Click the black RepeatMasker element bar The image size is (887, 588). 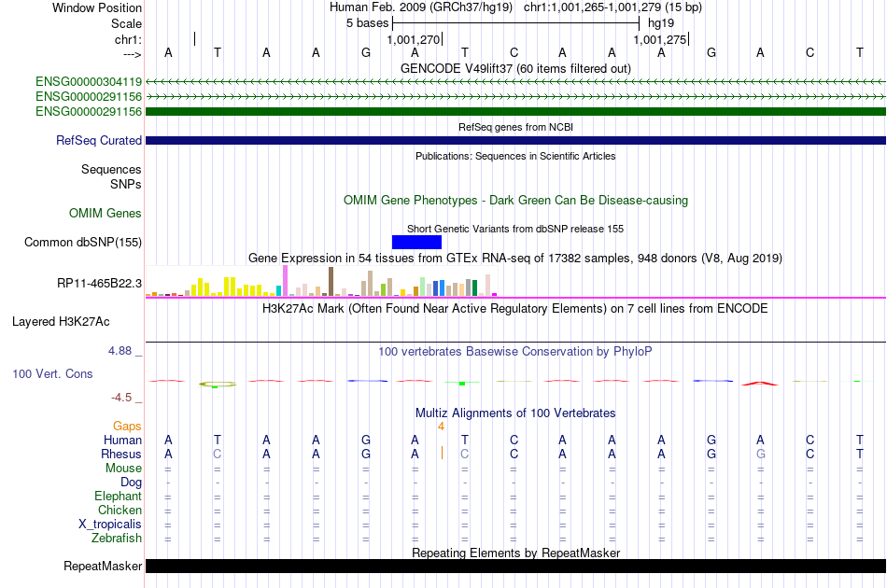(x=515, y=566)
